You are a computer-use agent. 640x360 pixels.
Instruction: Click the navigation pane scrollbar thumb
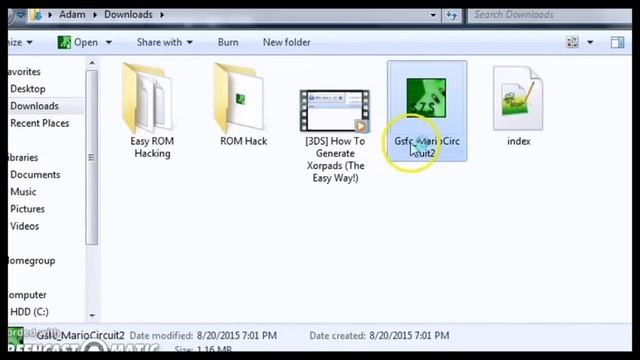pyautogui.click(x=92, y=157)
